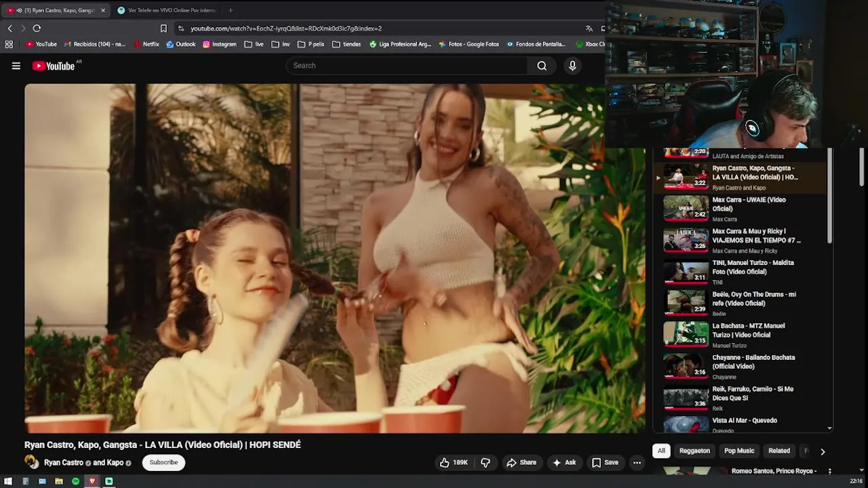This screenshot has height=488, width=868.
Task: Open a new browser tab with plus
Action: (231, 10)
